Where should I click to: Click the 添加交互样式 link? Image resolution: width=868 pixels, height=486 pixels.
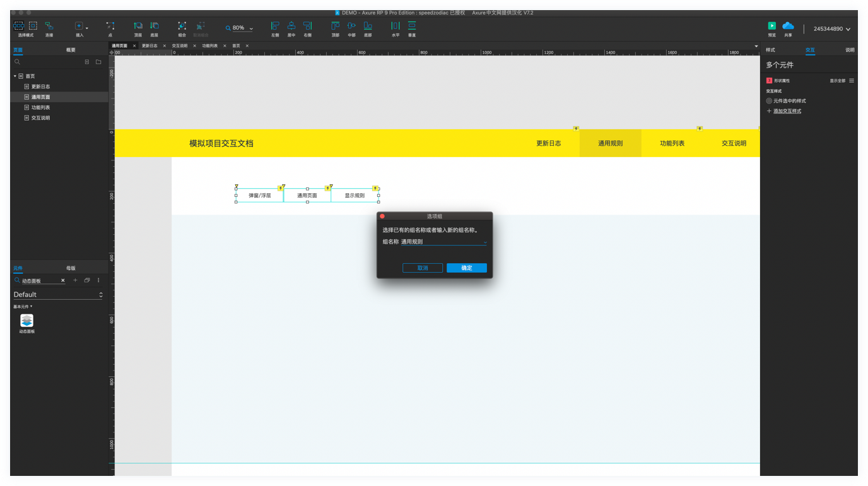(x=787, y=111)
